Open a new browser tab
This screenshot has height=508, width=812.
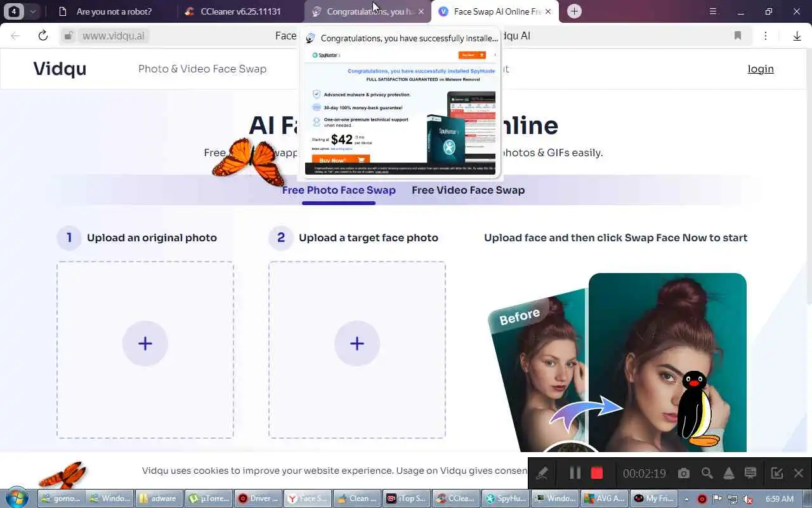[x=574, y=11]
